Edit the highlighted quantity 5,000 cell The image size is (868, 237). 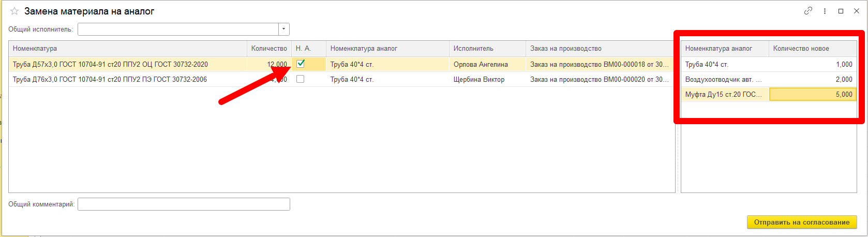point(813,94)
